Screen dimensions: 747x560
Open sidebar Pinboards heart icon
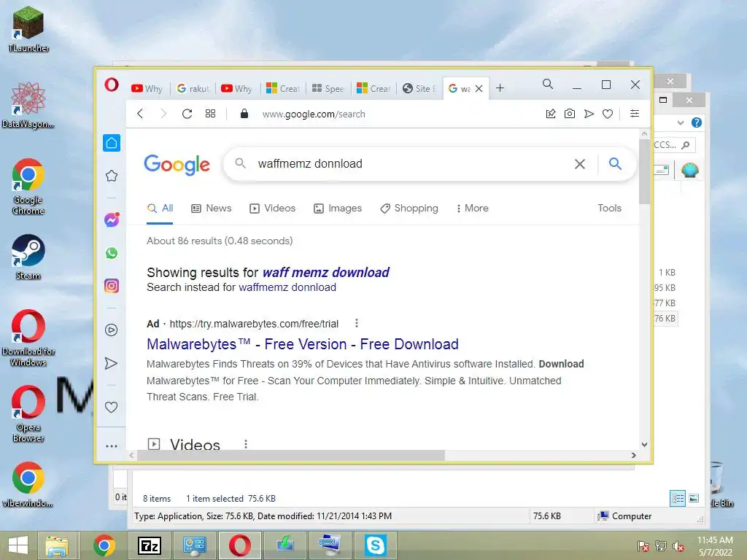coord(111,407)
